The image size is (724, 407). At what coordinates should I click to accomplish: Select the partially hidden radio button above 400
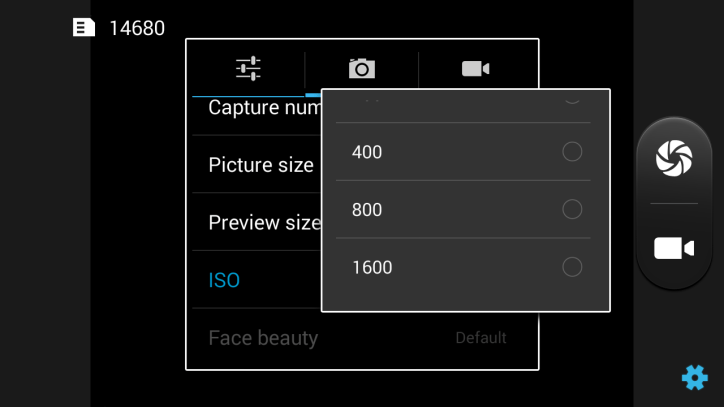(572, 97)
